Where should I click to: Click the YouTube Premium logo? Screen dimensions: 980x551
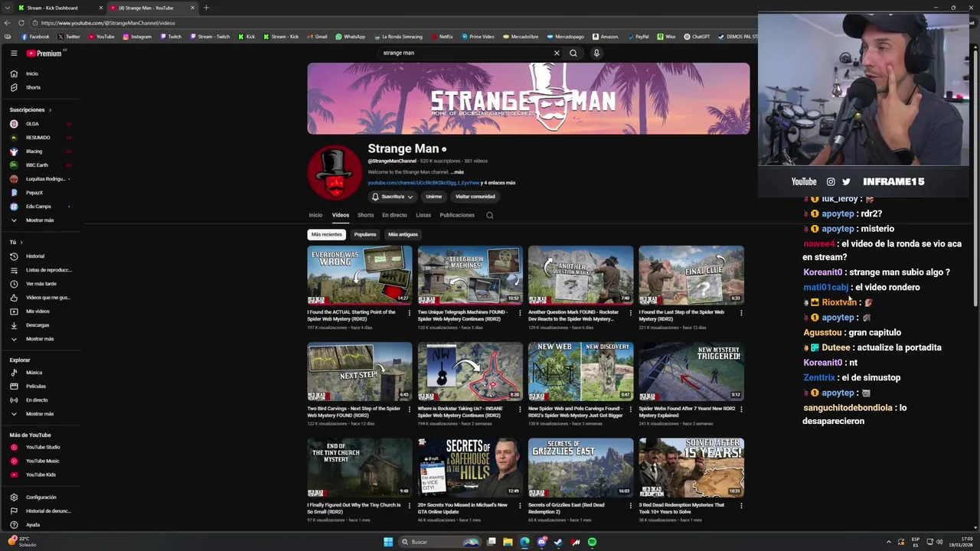[x=44, y=54]
